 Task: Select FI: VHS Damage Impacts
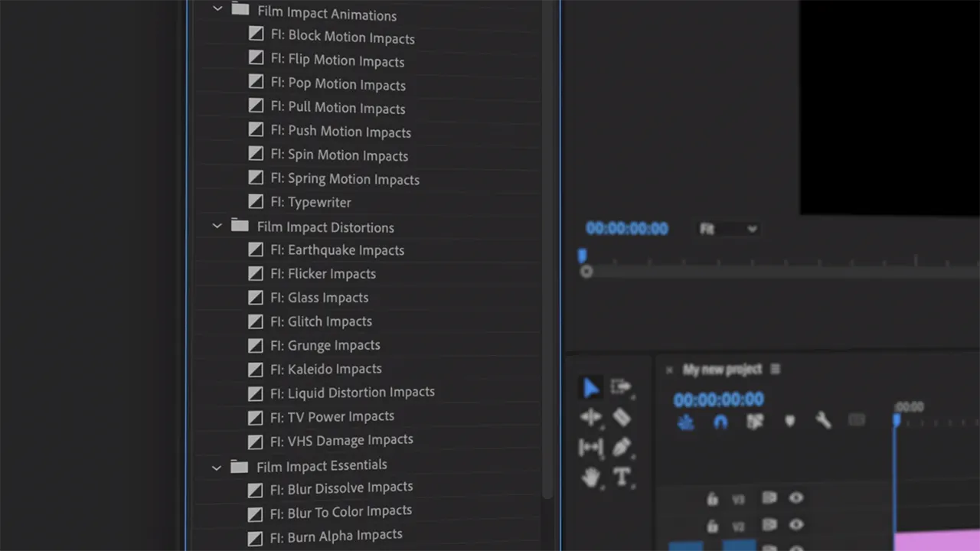click(x=341, y=441)
